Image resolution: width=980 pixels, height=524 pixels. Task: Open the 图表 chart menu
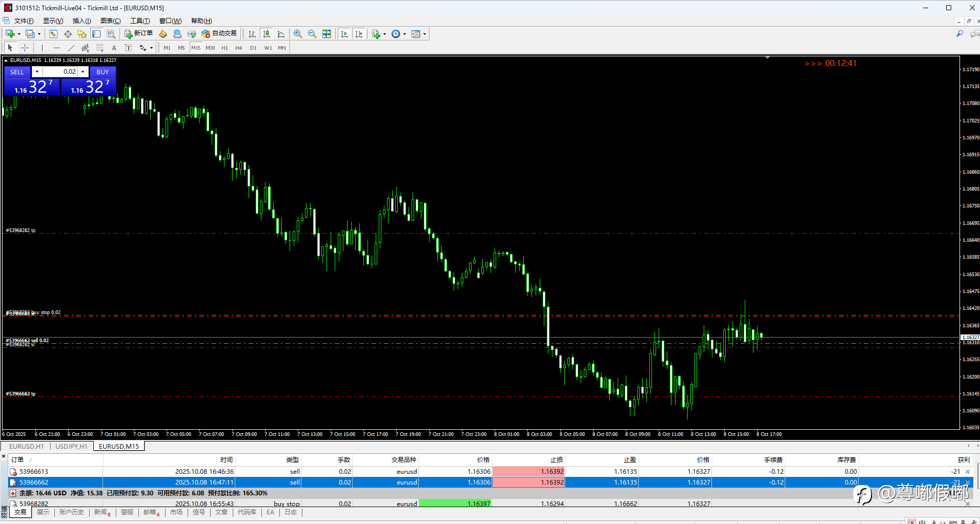[110, 21]
